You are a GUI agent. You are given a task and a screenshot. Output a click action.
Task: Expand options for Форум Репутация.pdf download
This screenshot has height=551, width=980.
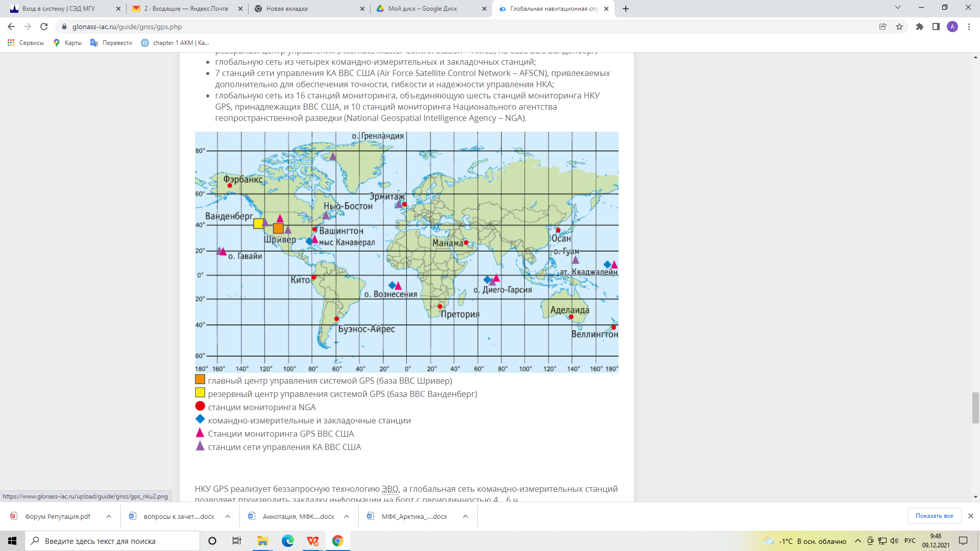pos(109,516)
